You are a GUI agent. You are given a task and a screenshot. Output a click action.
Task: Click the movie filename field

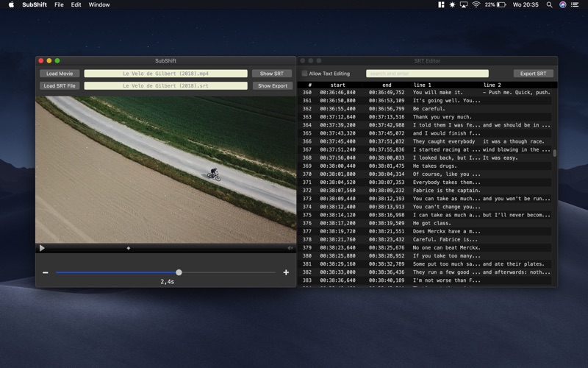pos(166,74)
